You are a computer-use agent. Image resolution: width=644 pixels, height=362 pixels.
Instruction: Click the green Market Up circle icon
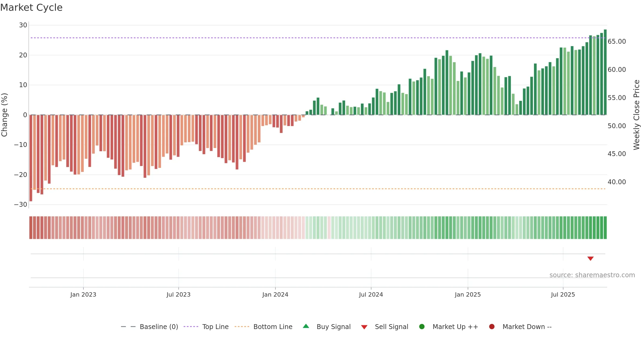pos(422,327)
